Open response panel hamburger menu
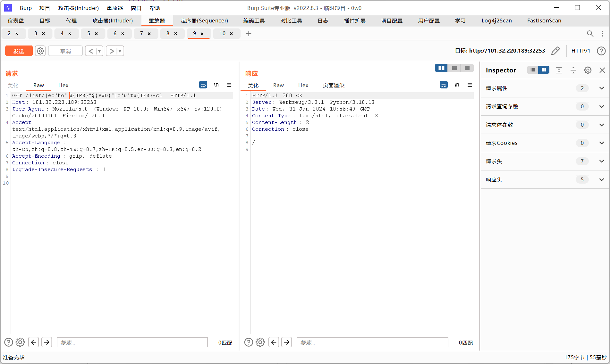 470,85
